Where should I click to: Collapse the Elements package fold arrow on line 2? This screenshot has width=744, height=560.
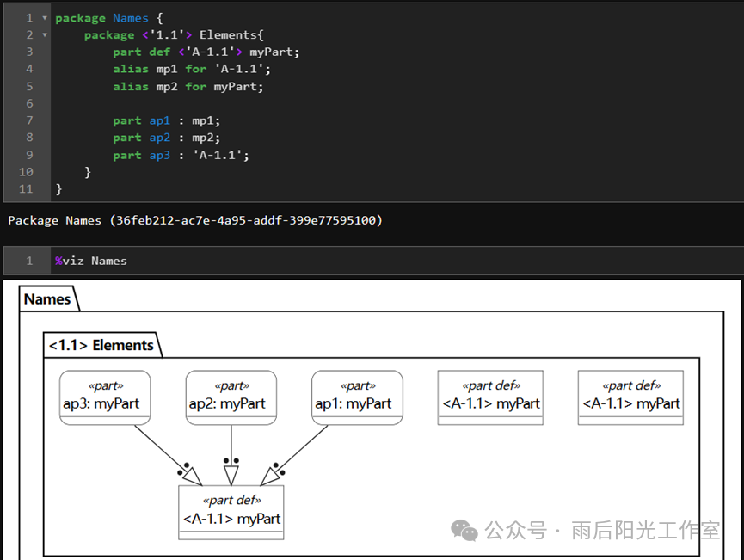tap(45, 35)
